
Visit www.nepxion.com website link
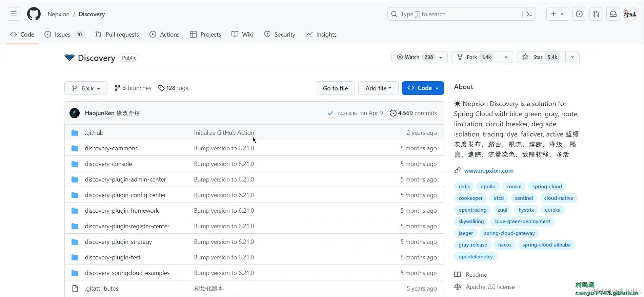tap(489, 171)
